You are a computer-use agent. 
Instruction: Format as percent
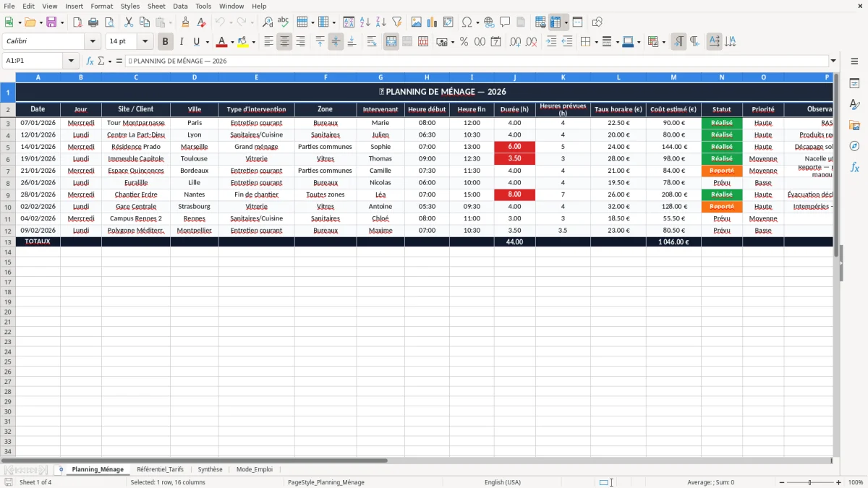pyautogui.click(x=464, y=42)
